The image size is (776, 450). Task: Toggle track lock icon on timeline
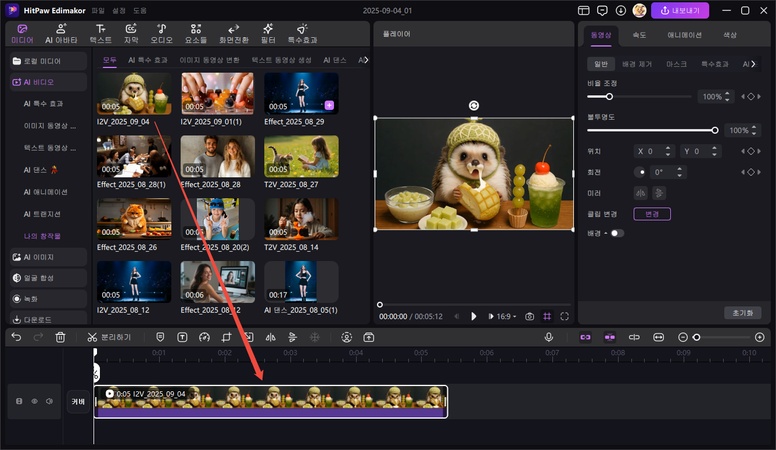point(19,401)
